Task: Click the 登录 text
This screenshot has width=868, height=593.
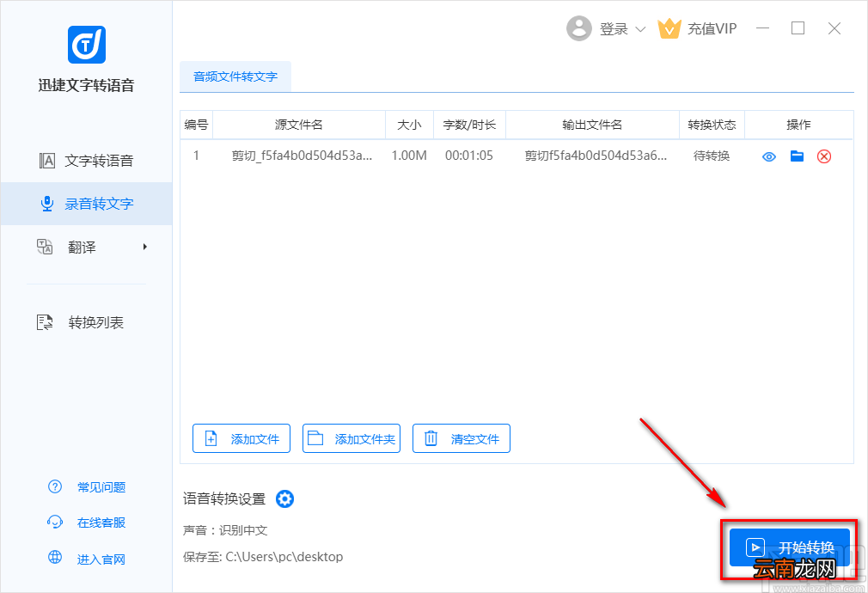Action: click(x=614, y=29)
